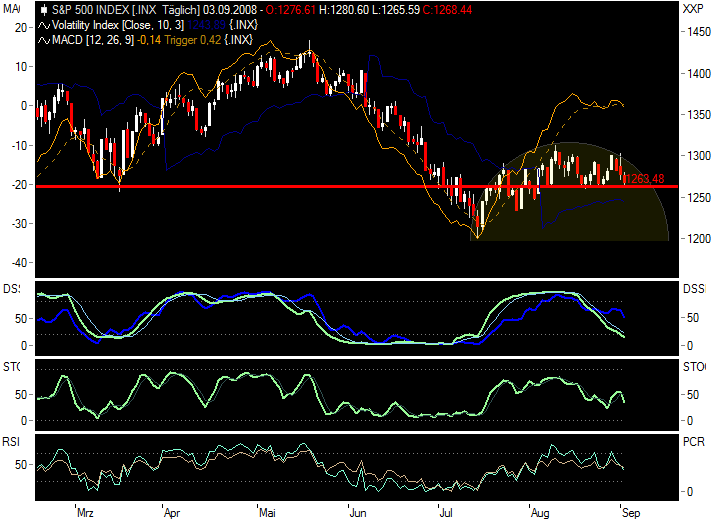This screenshot has width=720, height=520.
Task: Select the Volatility Index [Close, 10, 3] label
Action: tap(118, 25)
